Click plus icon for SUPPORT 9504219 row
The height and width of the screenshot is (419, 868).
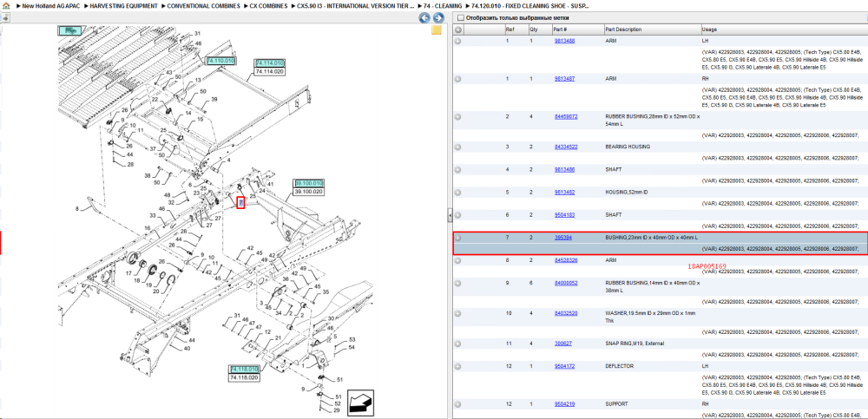458,404
